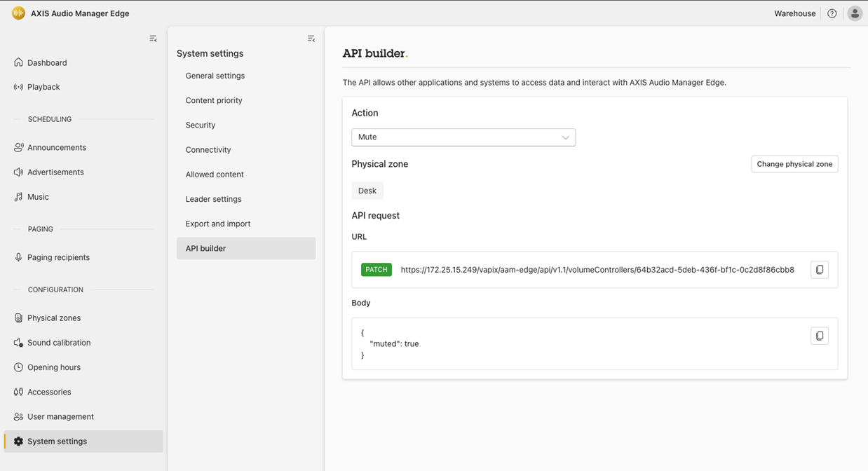Open the Action dropdown set to Mute

(x=463, y=137)
